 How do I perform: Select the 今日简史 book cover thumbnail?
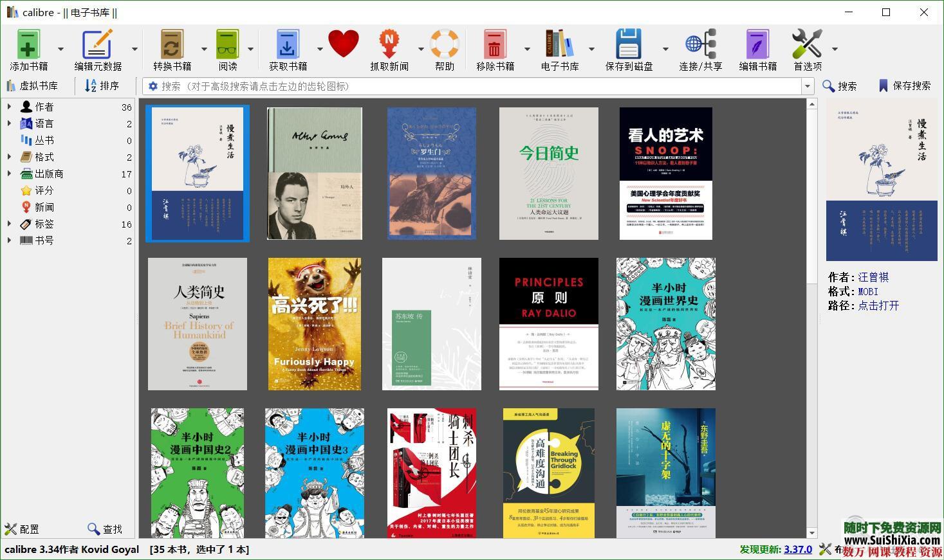pyautogui.click(x=548, y=174)
